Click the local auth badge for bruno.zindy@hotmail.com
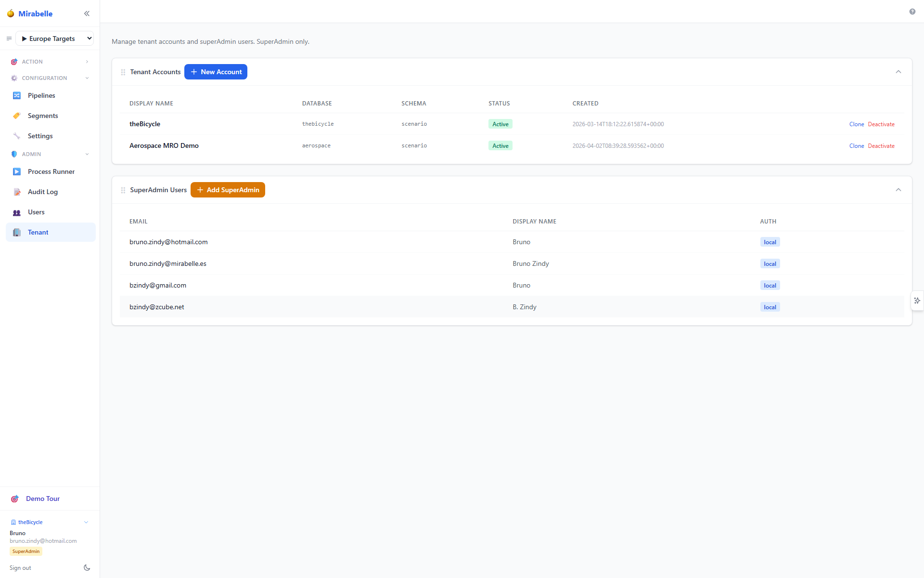The width and height of the screenshot is (924, 578). 770,242
